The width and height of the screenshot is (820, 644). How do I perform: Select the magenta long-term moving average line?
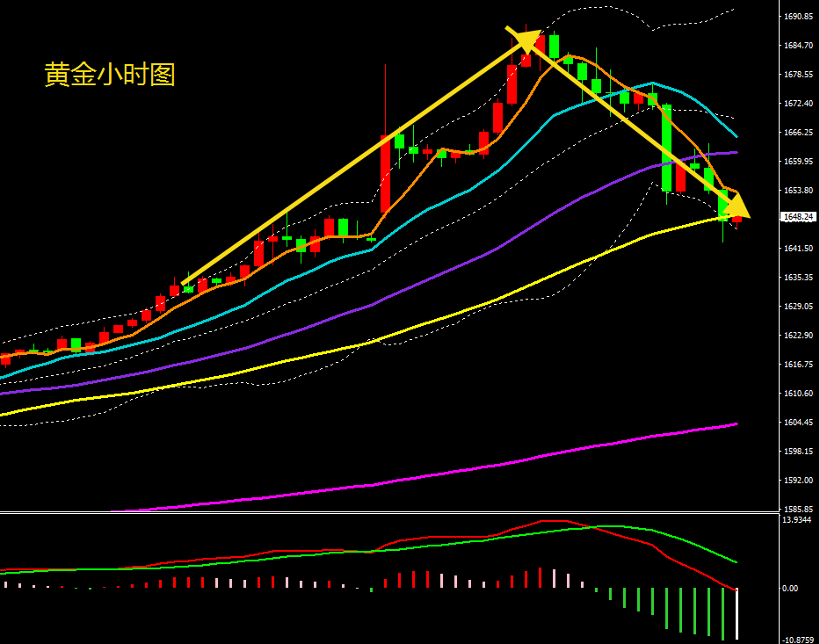[x=424, y=477]
